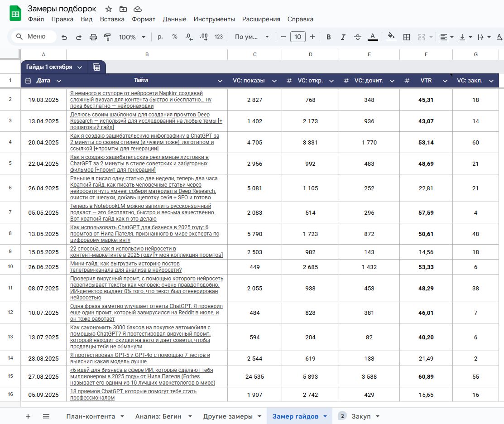Image resolution: width=504 pixels, height=424 pixels.
Task: Open the Borders grid icon
Action: (x=407, y=37)
